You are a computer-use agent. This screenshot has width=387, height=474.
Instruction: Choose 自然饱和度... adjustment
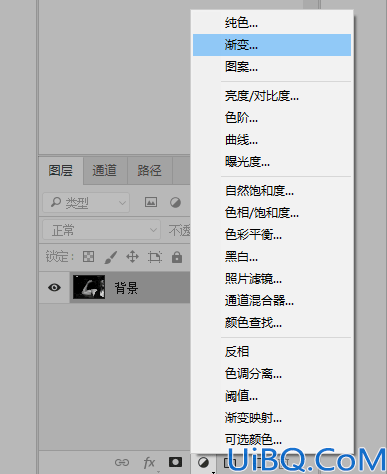click(x=272, y=191)
